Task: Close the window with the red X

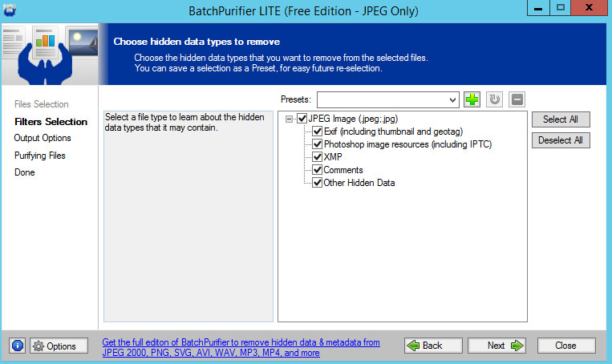Action: [x=589, y=8]
